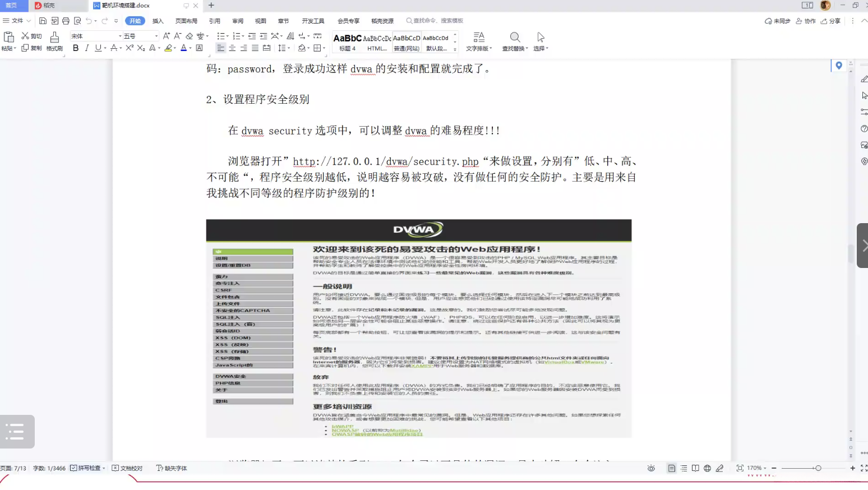The image size is (868, 490).
Task: Click the Save icon in quick access bar
Action: pyautogui.click(x=43, y=21)
